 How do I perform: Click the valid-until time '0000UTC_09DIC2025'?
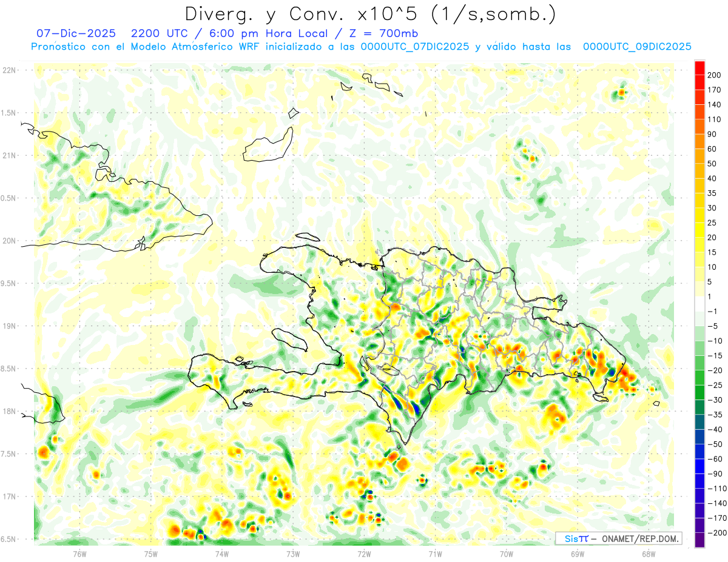637,47
